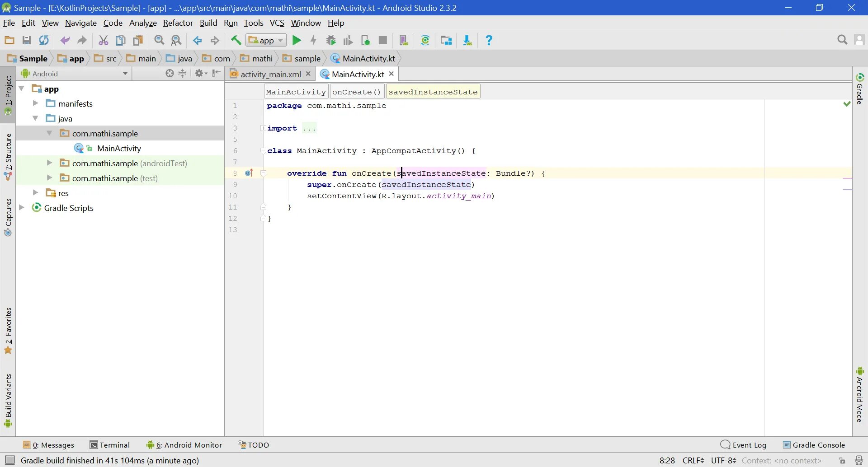The image size is (868, 467).
Task: Click the Redo arrow icon
Action: coord(82,41)
